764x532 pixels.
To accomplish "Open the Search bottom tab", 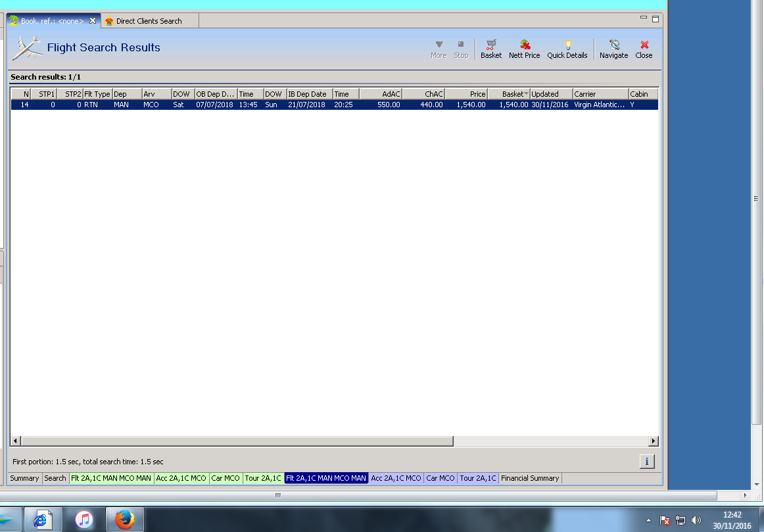I will (x=55, y=478).
